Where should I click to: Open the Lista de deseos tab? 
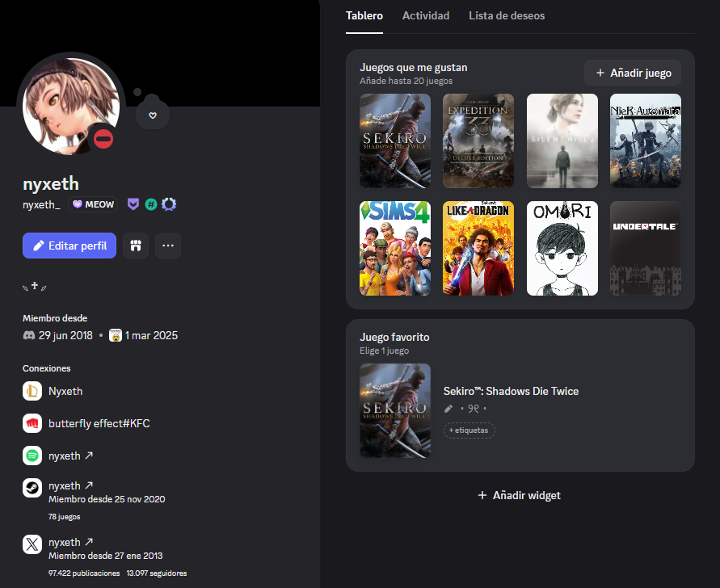507,16
